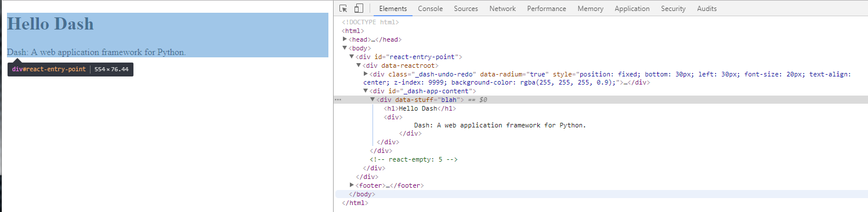Click the Dash web application framework text node

500,125
